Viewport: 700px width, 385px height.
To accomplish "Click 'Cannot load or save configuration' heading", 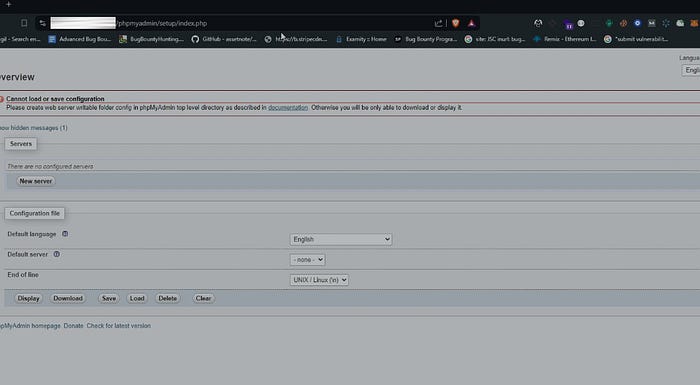I will click(x=55, y=99).
